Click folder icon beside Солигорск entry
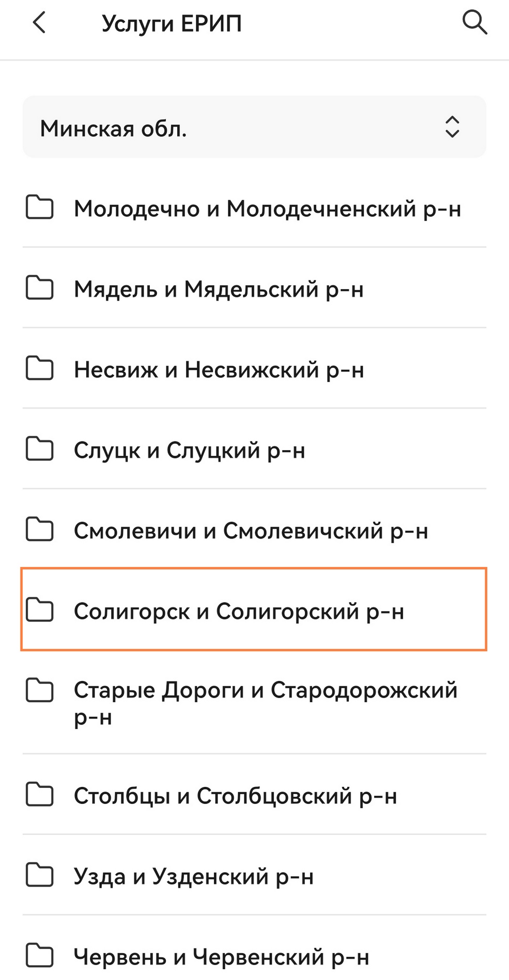509x980 pixels. click(40, 610)
